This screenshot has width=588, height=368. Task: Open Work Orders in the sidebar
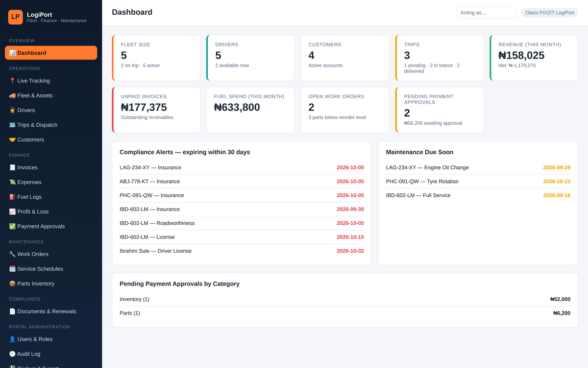(51, 254)
